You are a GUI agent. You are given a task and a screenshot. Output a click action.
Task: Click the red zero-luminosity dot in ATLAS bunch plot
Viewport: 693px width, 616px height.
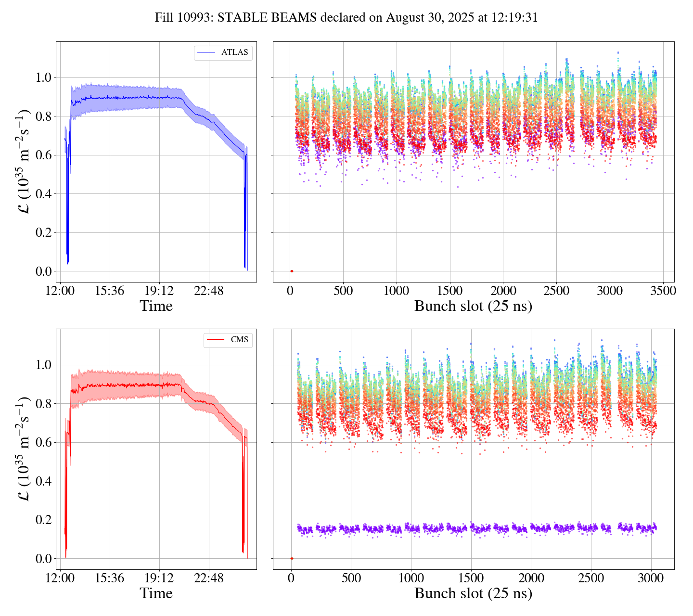[292, 271]
